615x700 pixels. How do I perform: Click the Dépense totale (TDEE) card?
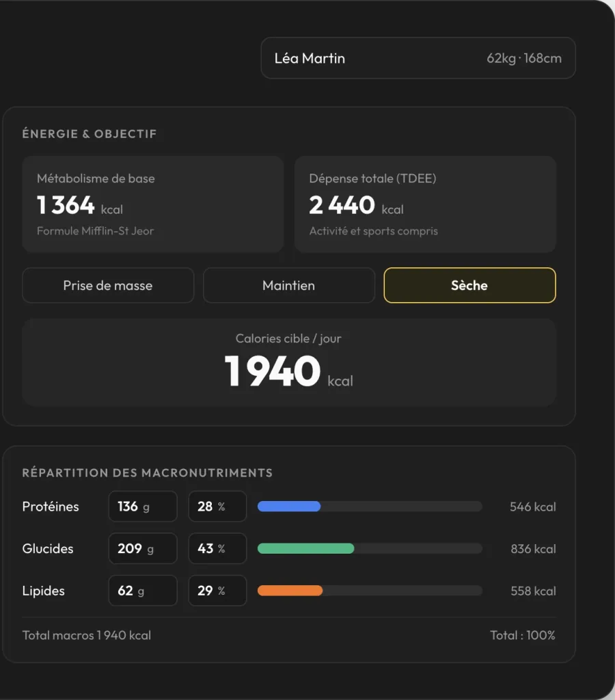425,204
